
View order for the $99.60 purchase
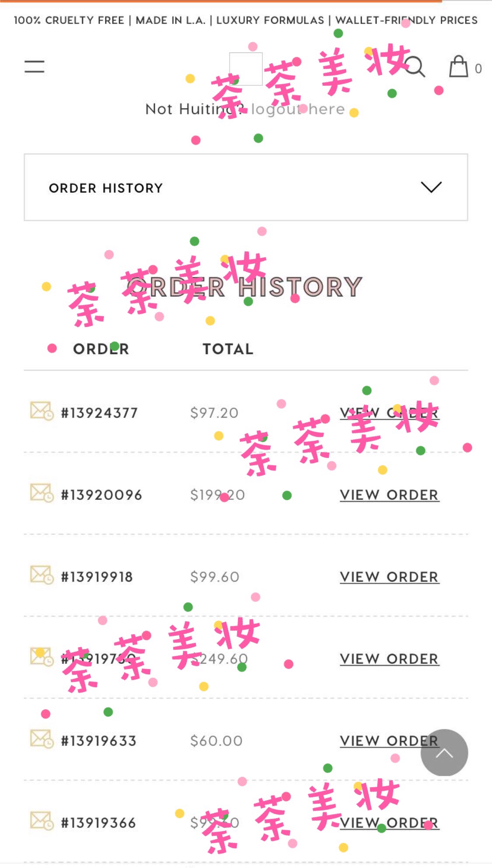pos(389,577)
